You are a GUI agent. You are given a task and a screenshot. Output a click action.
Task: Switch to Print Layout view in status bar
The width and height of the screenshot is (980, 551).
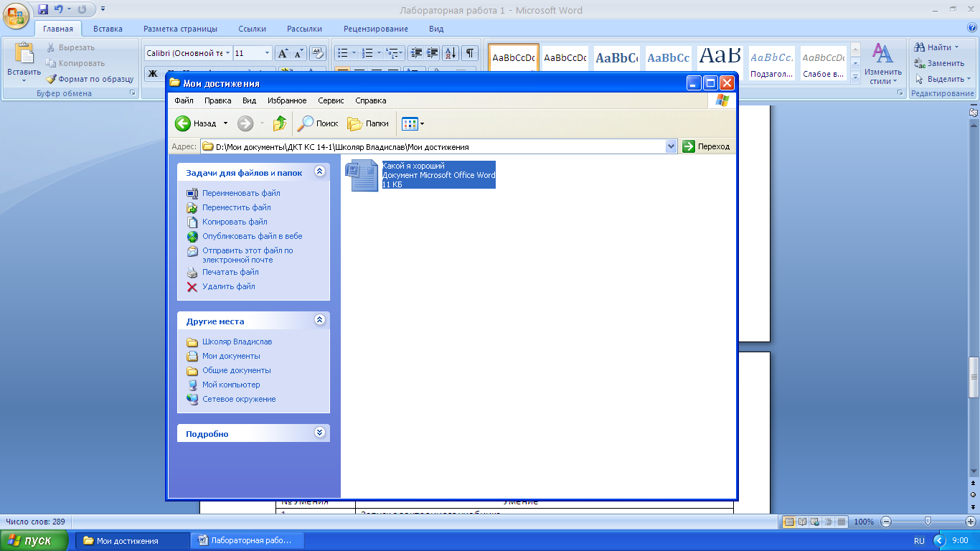789,522
